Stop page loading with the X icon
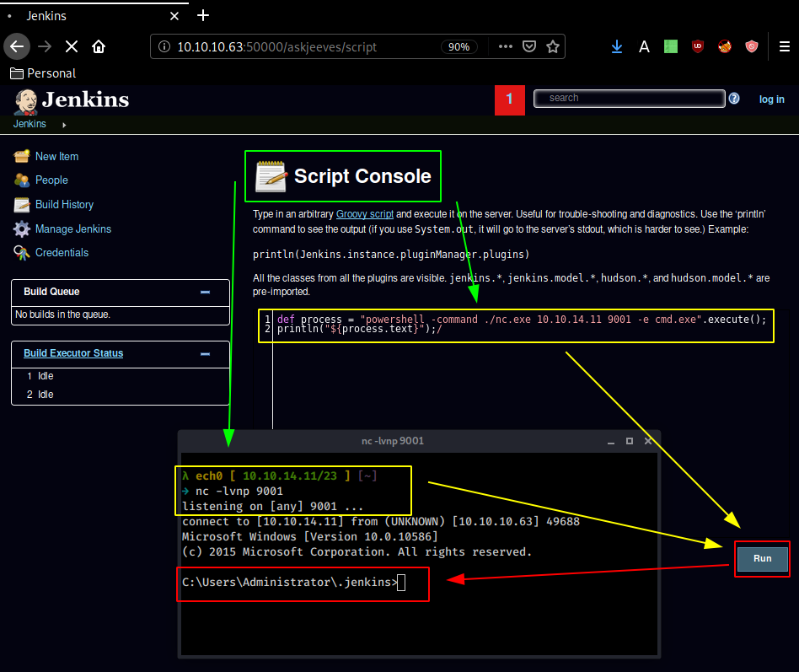This screenshot has height=672, width=799. coord(72,47)
